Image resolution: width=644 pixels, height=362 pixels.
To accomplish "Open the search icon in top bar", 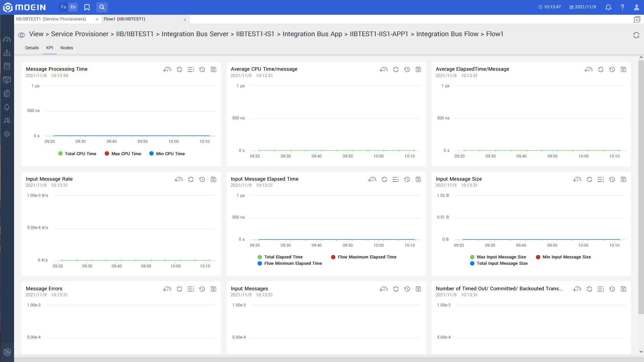I will pyautogui.click(x=102, y=7).
